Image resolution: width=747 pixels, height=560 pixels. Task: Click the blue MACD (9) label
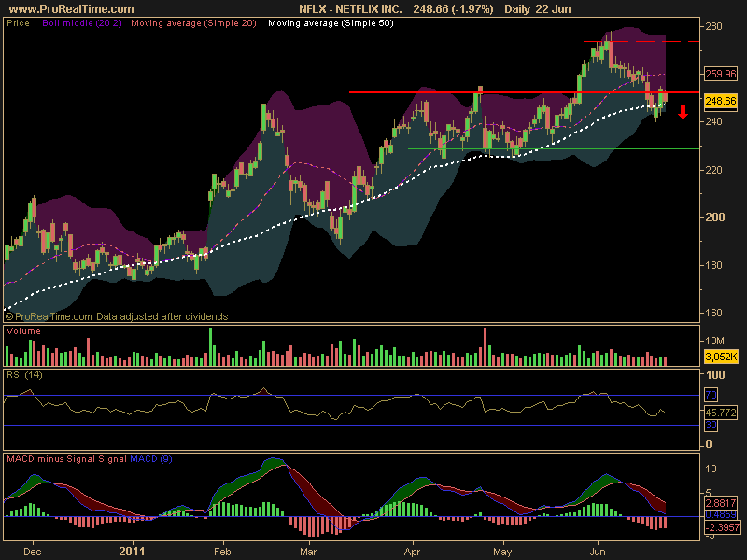[151, 459]
